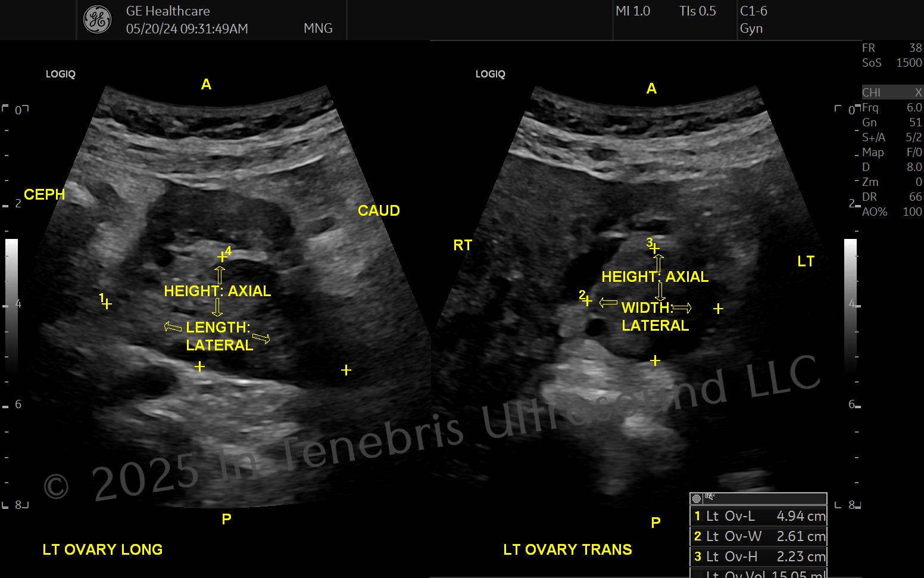This screenshot has height=578, width=924.
Task: Select caliper marker 1 on long view
Action: point(107,304)
